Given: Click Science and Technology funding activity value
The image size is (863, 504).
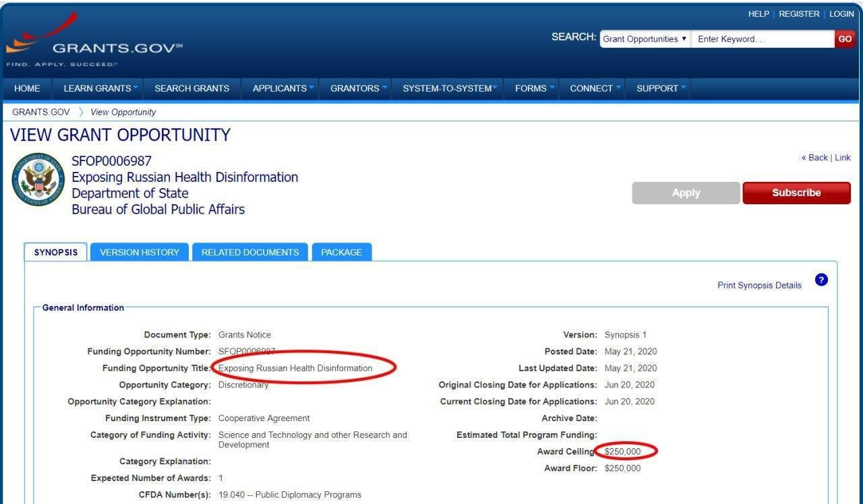Looking at the screenshot, I should coord(313,440).
